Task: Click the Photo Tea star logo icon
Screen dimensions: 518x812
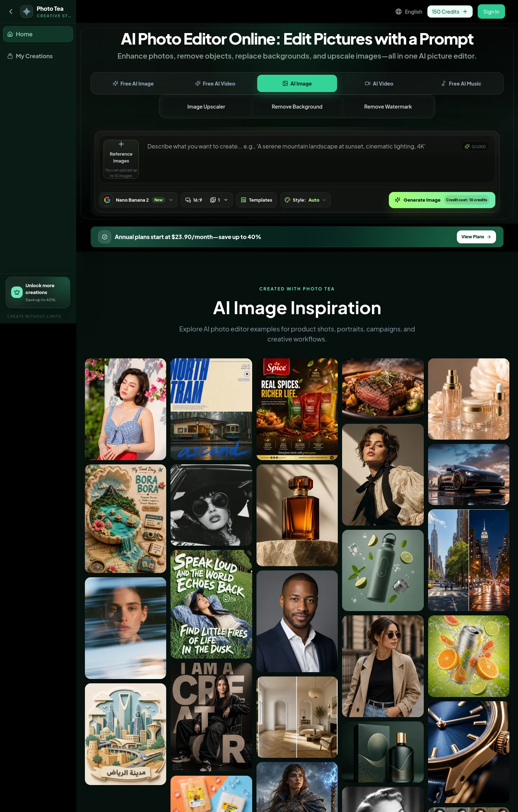Action: 27,12
